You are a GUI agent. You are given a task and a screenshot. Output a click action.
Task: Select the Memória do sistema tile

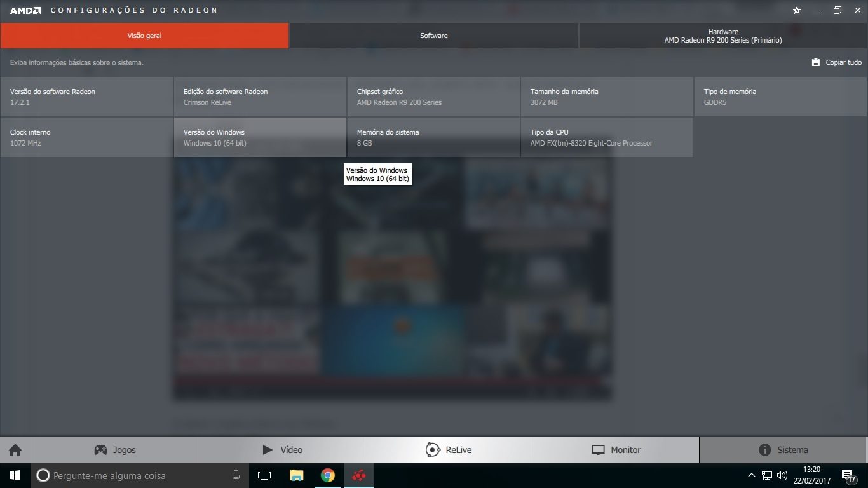(x=433, y=137)
